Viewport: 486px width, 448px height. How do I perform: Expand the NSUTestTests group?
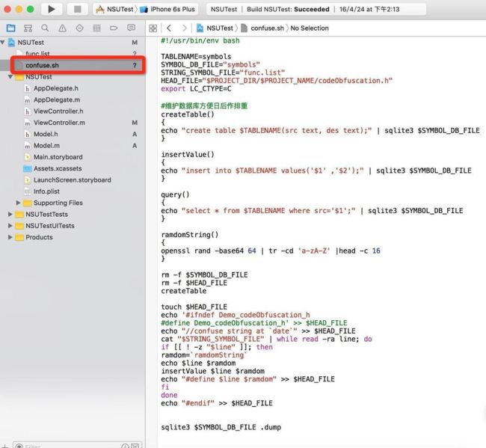[10, 214]
